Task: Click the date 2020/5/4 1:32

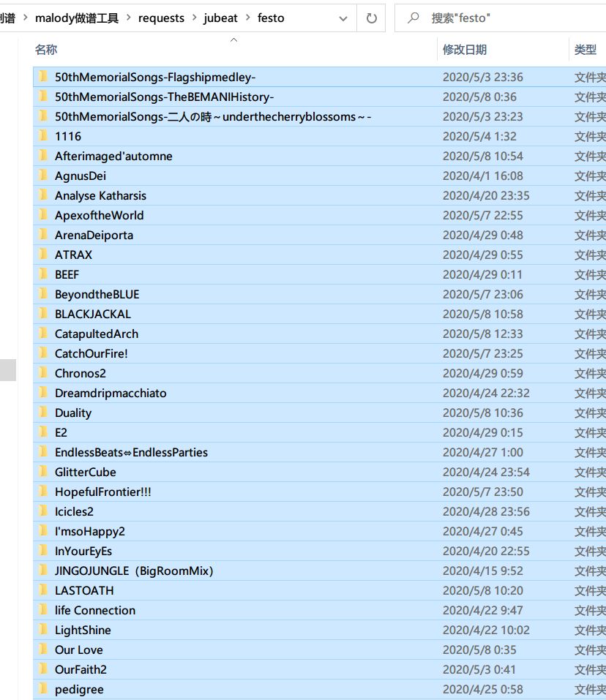Action: click(479, 136)
